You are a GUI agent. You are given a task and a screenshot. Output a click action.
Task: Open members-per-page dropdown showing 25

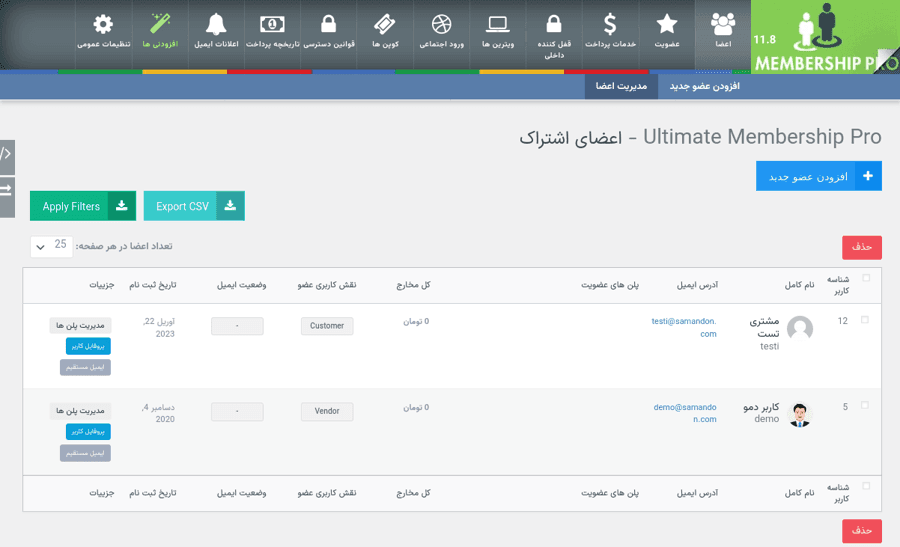pos(52,246)
